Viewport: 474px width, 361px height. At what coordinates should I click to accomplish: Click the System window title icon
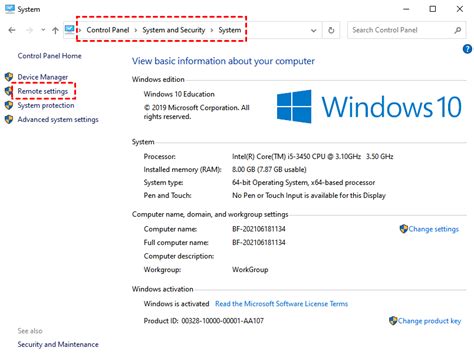[10, 9]
